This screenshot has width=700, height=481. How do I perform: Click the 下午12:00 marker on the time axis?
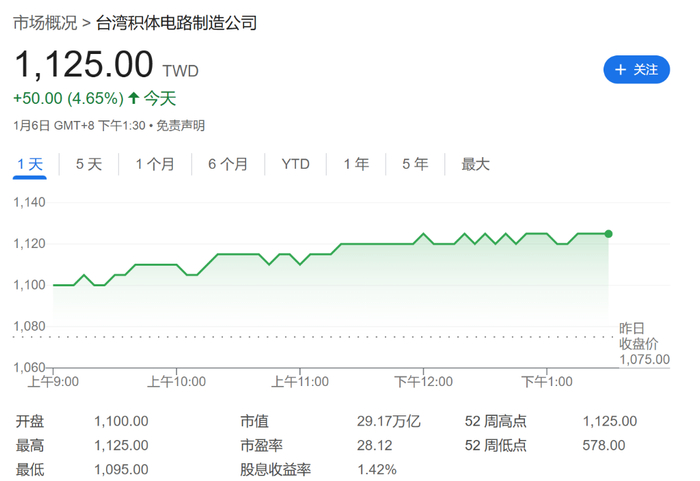(423, 381)
